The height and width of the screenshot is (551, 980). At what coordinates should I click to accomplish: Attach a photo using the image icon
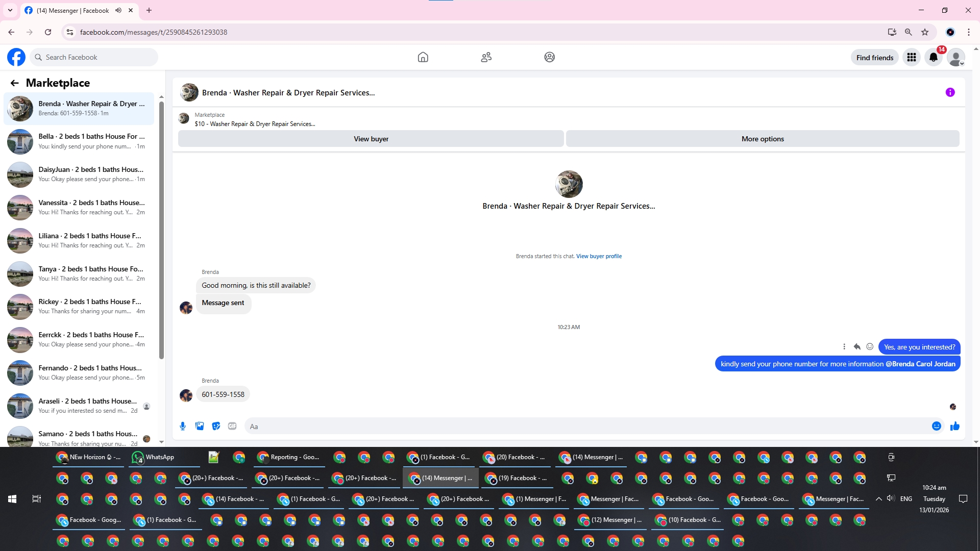[x=200, y=426]
